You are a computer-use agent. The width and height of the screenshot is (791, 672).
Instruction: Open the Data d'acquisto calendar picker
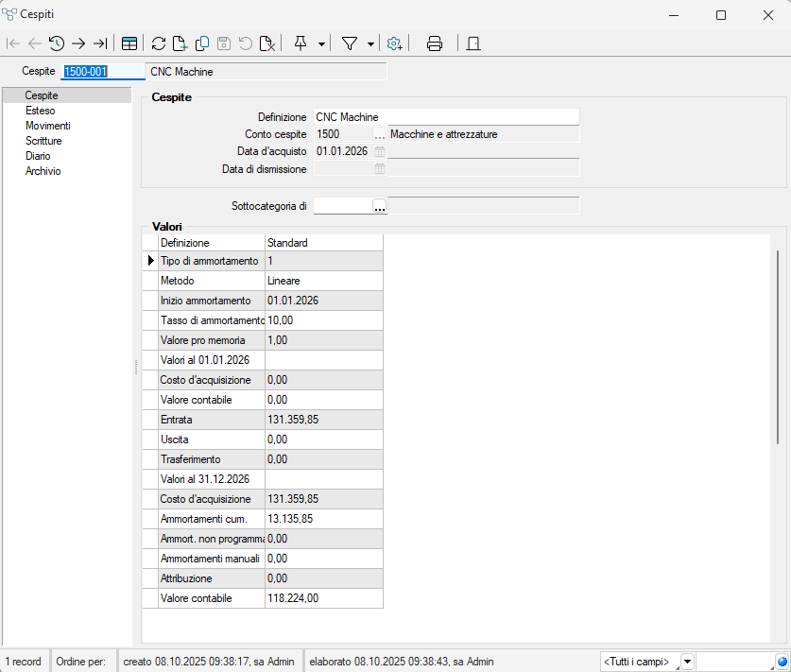[x=380, y=151]
